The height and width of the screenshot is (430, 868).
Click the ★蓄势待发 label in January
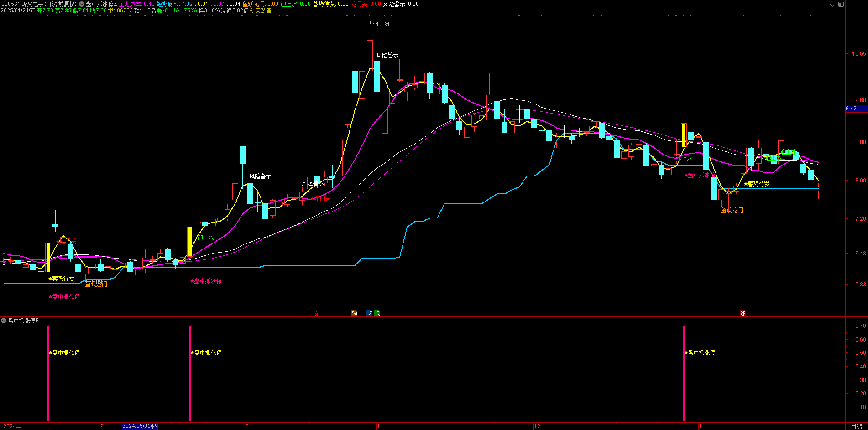(757, 184)
